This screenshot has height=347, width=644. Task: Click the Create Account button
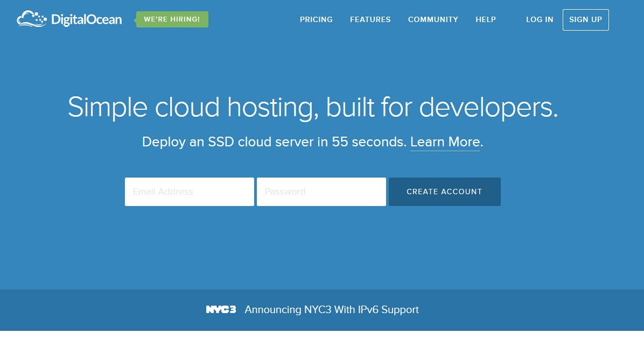[x=444, y=192]
